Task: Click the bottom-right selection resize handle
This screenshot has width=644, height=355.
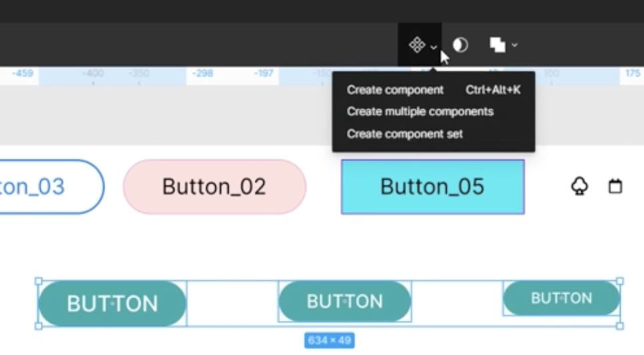Action: pyautogui.click(x=620, y=326)
